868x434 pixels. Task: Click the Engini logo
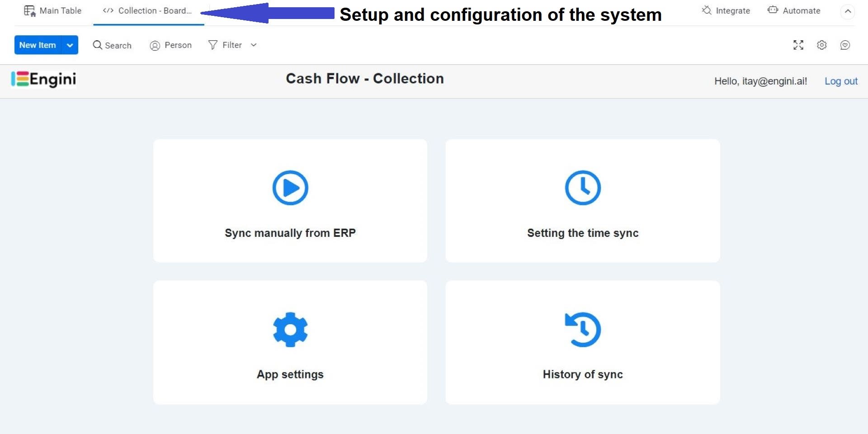(43, 79)
